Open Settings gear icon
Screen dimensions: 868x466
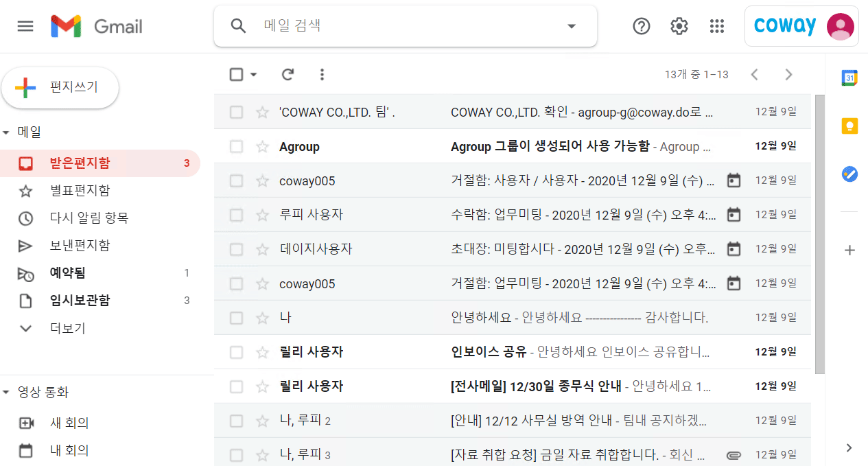pos(679,26)
